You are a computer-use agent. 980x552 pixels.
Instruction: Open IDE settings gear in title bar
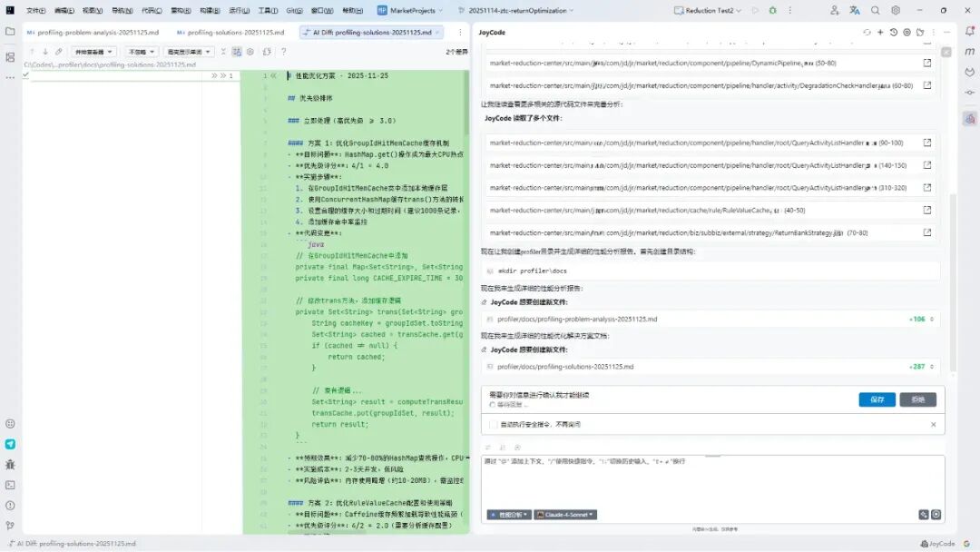click(896, 11)
